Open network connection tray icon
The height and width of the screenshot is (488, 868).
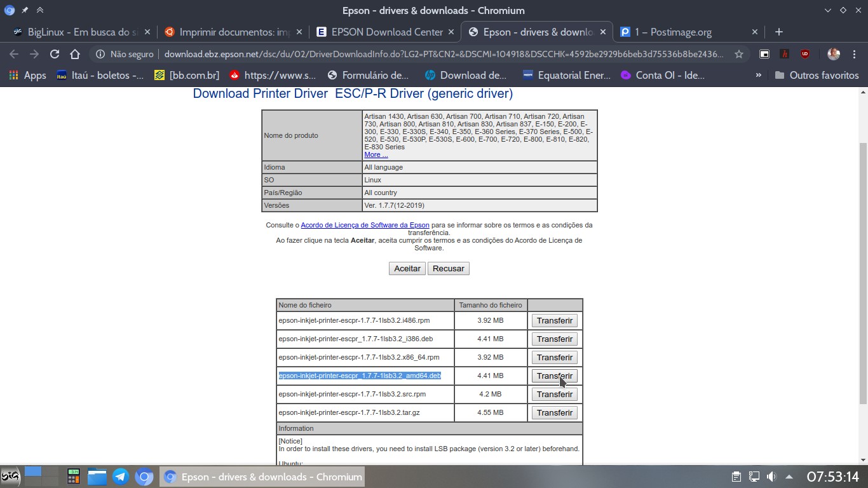pos(754,477)
